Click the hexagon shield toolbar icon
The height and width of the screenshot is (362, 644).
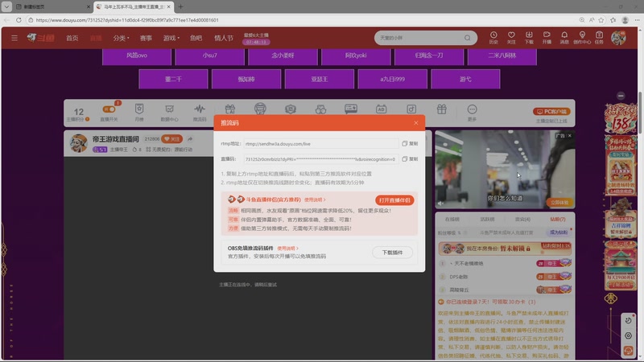291,109
